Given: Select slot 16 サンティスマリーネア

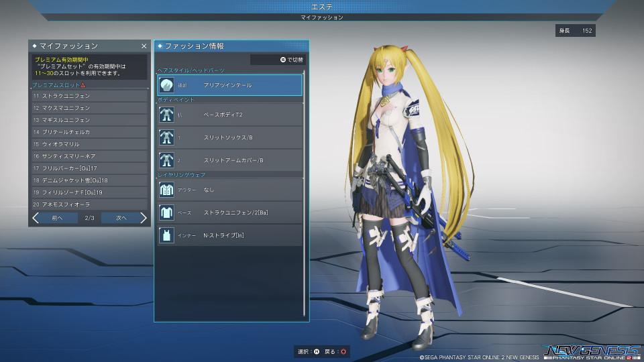Looking at the screenshot, I should point(89,156).
